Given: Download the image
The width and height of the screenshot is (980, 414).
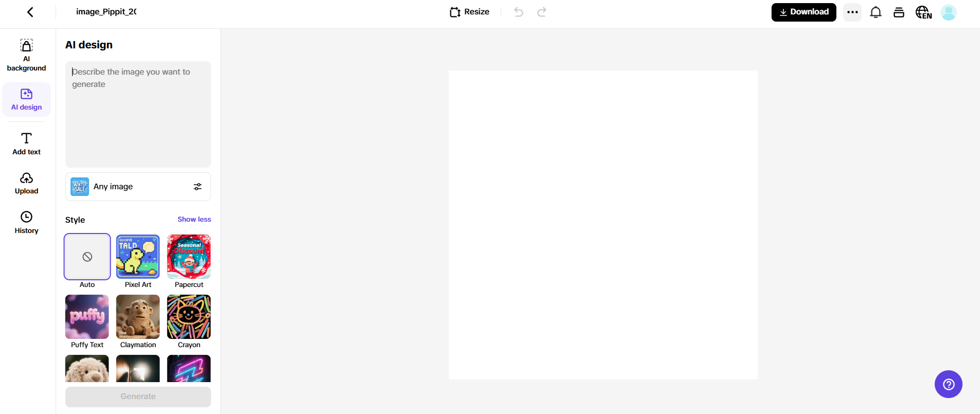Looking at the screenshot, I should pos(803,12).
